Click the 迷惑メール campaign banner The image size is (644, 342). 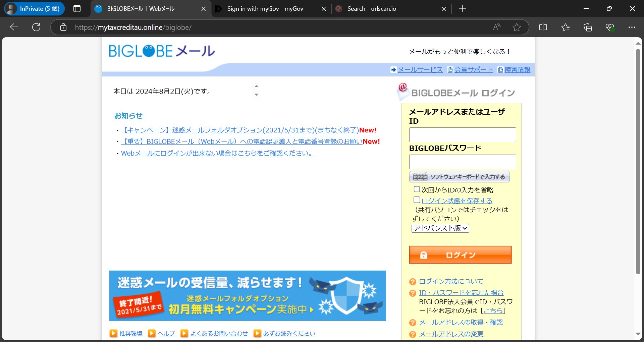click(x=248, y=296)
